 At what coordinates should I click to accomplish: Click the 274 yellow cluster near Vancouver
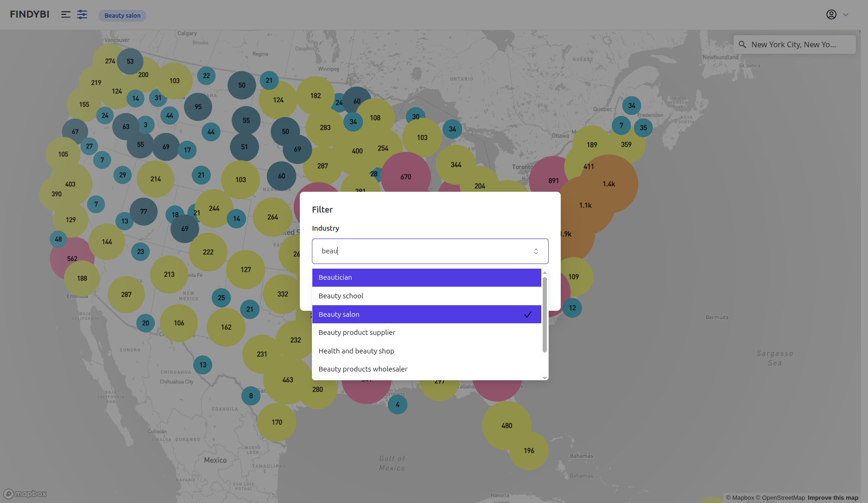point(110,61)
